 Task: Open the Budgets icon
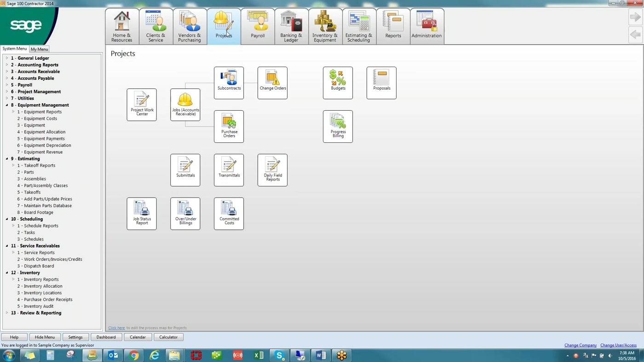point(338,83)
